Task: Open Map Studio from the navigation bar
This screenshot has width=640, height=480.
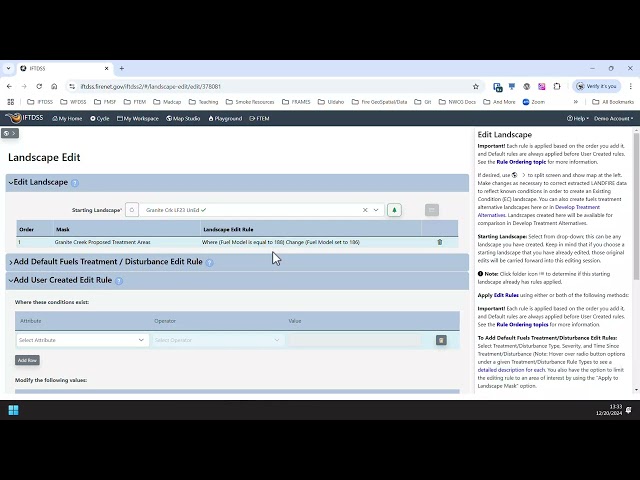Action: pyautogui.click(x=185, y=118)
